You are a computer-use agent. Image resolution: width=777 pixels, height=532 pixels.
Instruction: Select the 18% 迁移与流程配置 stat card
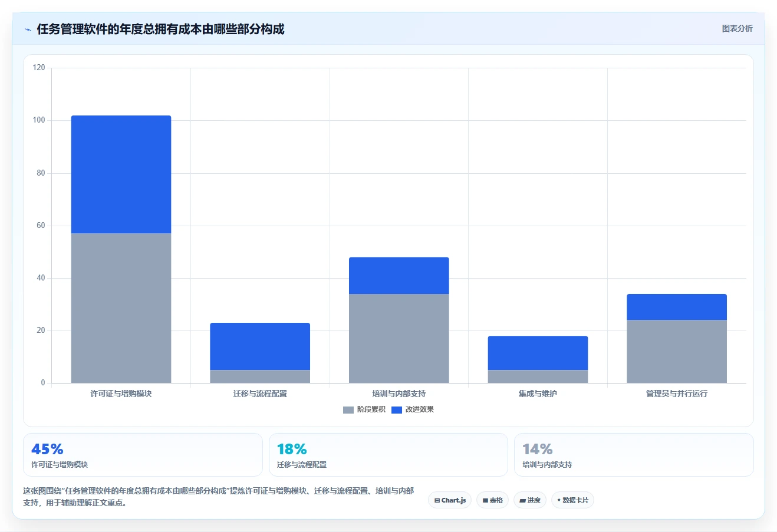(388, 455)
